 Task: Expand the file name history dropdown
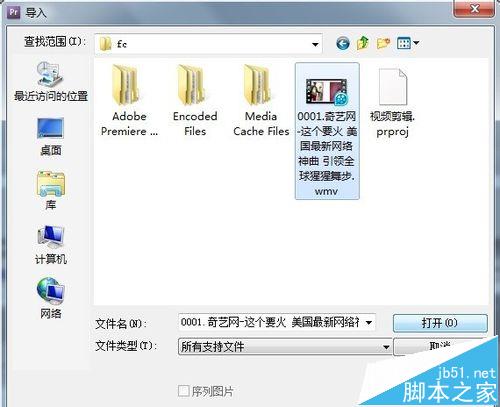369,323
